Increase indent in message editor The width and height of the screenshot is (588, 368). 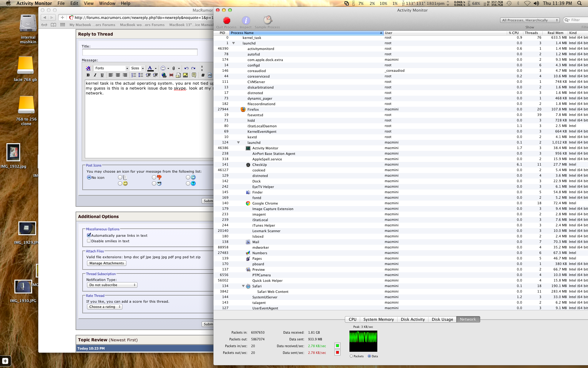tap(155, 75)
